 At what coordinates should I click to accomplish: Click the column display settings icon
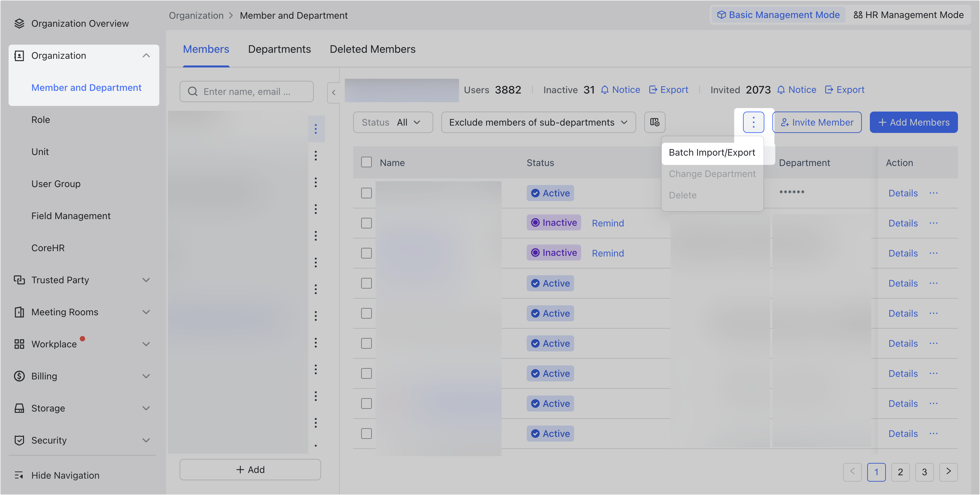coord(654,122)
